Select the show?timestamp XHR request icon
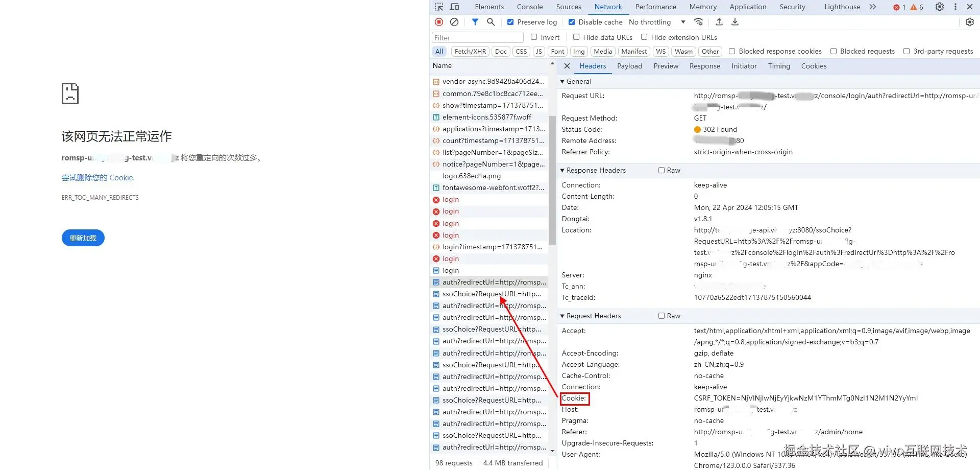Viewport: 980px width, 470px height. click(x=436, y=106)
